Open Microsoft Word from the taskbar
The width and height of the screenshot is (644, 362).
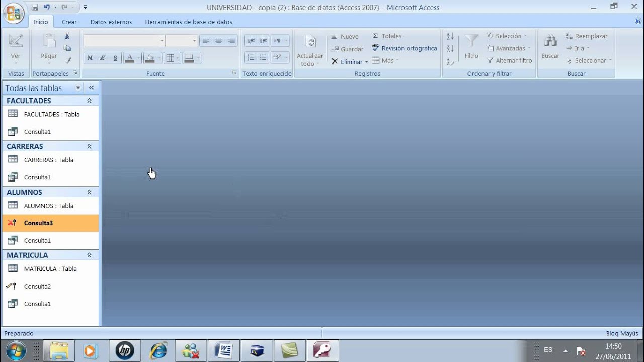[223, 350]
